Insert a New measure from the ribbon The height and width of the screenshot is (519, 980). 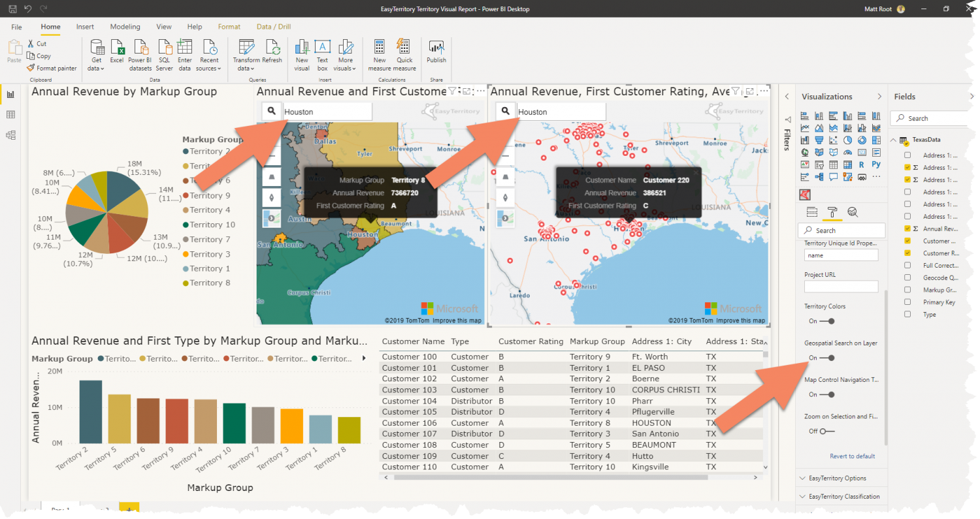point(379,52)
